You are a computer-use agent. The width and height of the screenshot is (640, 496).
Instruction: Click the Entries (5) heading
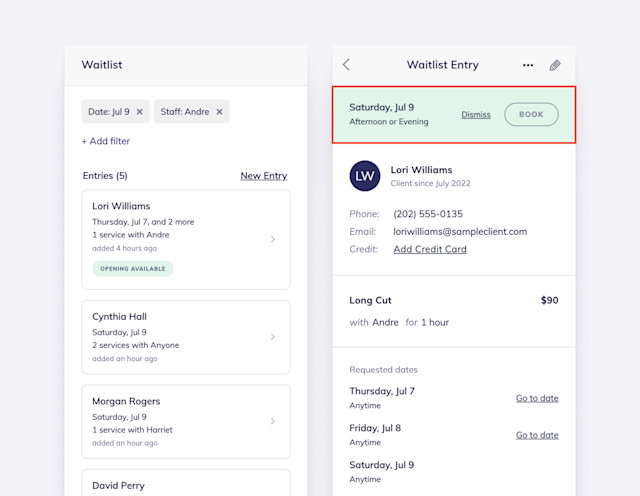(105, 176)
